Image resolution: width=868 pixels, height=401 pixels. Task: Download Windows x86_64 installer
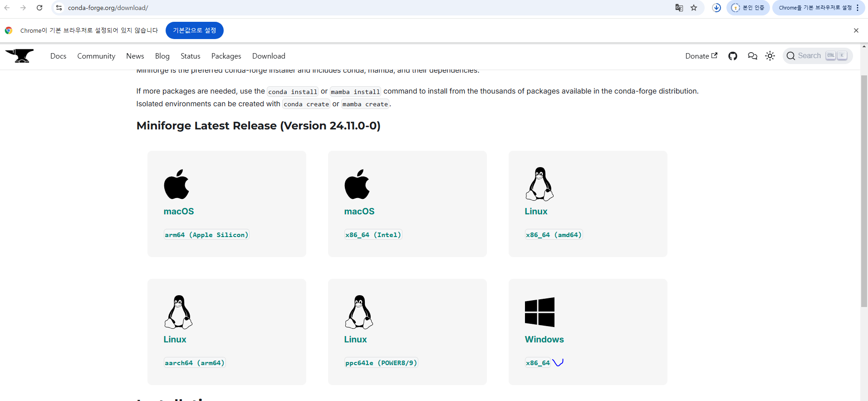(x=538, y=363)
